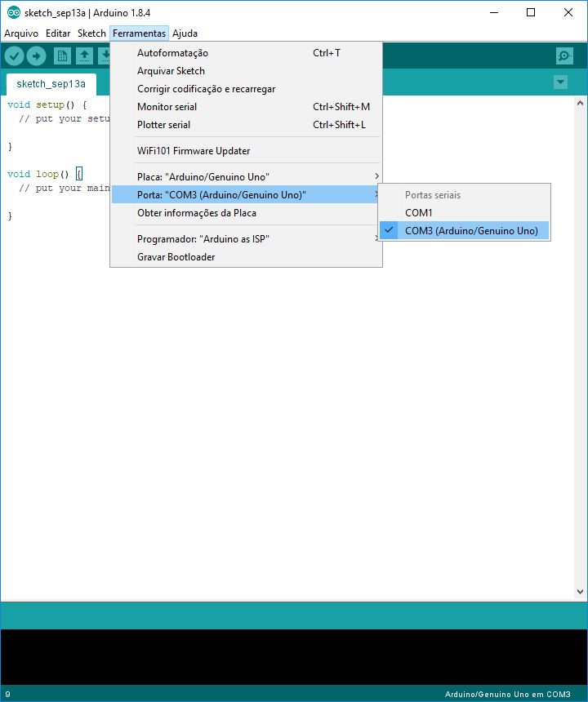
Task: Switch to the sketch_sep13a tab
Action: (51, 84)
